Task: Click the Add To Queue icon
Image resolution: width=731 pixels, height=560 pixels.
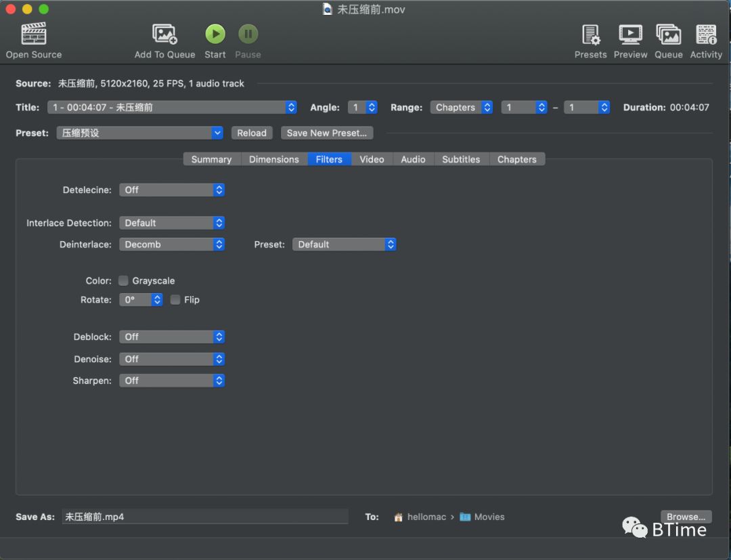Action: (x=164, y=34)
